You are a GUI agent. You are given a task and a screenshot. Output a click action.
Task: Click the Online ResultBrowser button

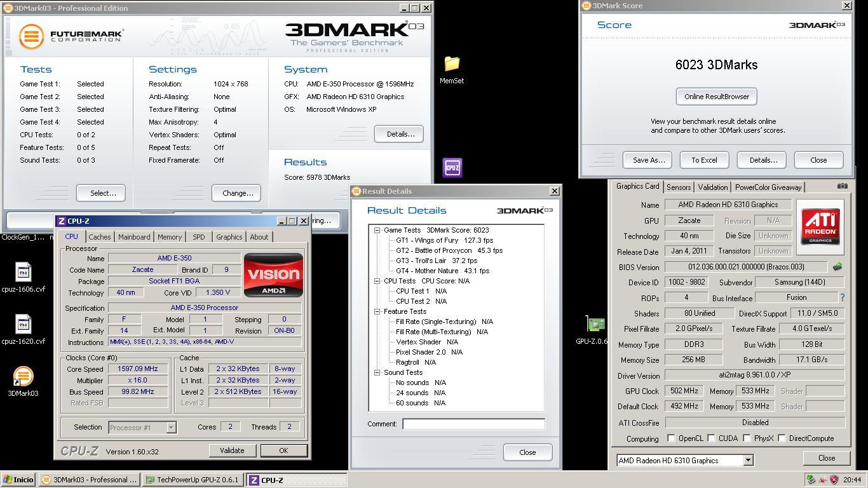(716, 97)
